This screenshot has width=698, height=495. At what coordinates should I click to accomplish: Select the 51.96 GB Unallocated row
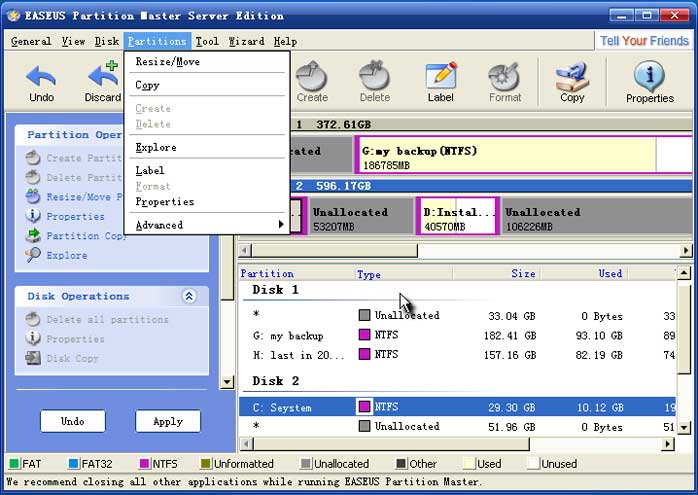[x=458, y=426]
